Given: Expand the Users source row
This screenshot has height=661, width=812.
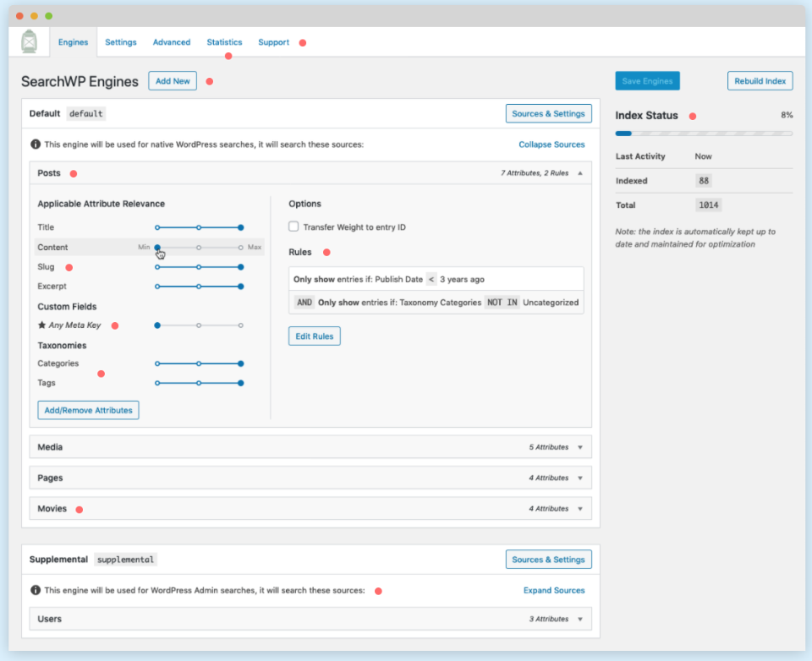Looking at the screenshot, I should click(310, 619).
